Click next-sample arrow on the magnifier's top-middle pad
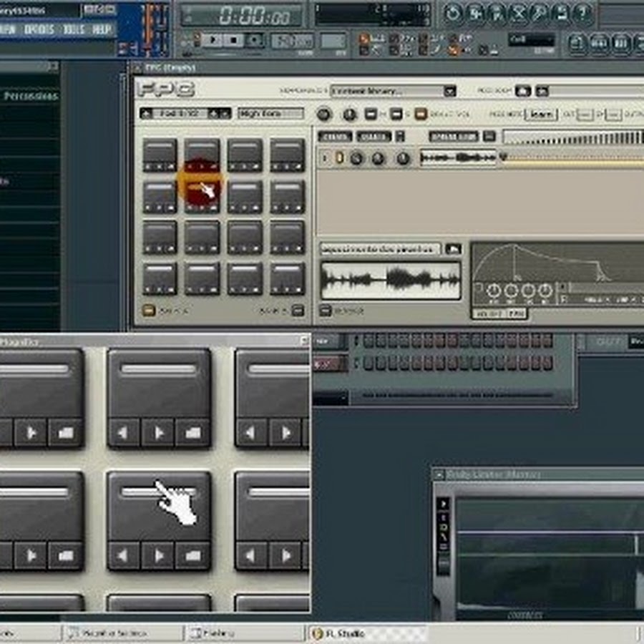Viewport: 644px width, 644px height. pos(159,432)
